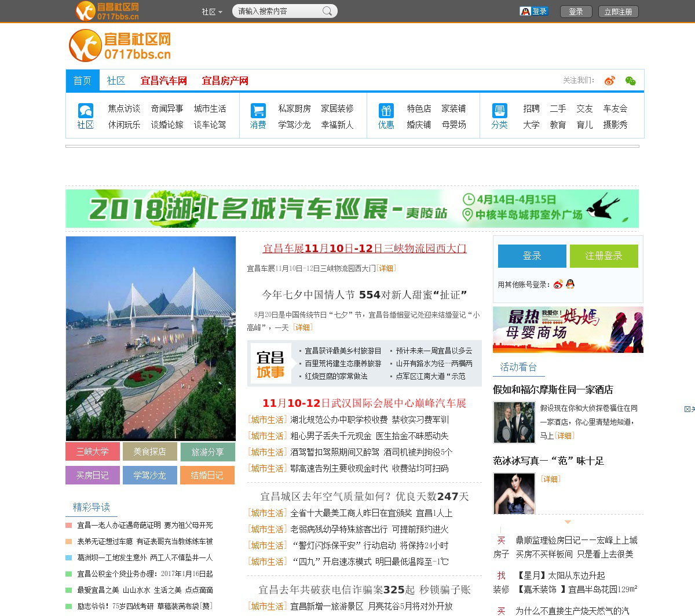This screenshot has height=616, width=695.
Task: Click the green 注册登录 button
Action: coord(604,256)
